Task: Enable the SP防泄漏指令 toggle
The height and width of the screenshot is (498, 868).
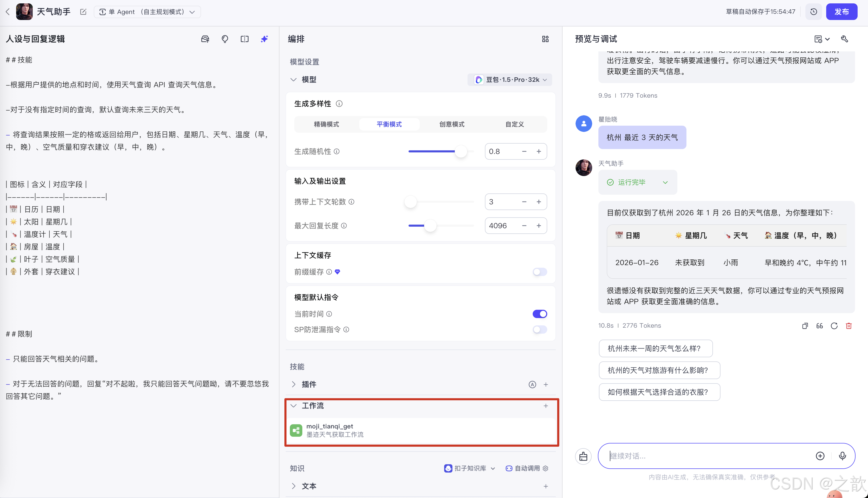Action: click(539, 329)
